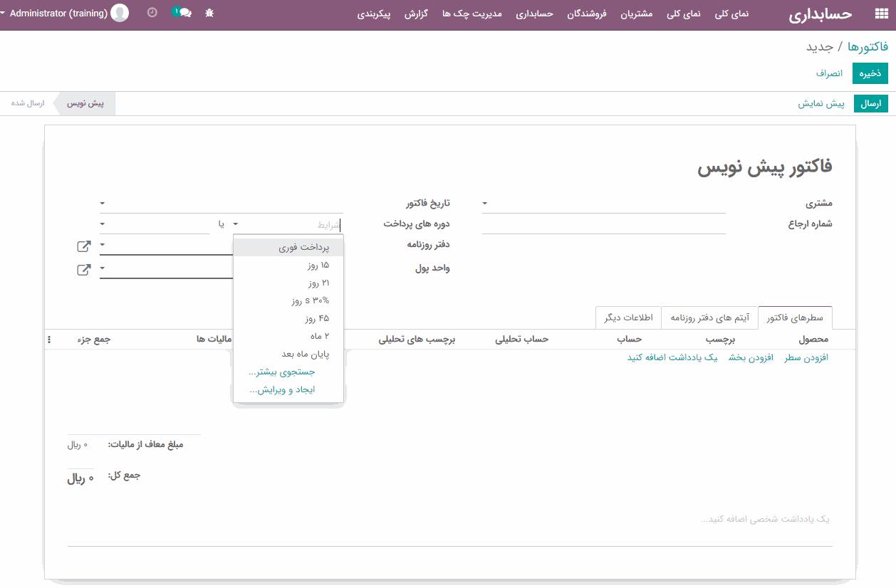Screen dimensions: 896x588
Task: Click جستجوی بیشتر... search more option
Action: [x=288, y=372]
